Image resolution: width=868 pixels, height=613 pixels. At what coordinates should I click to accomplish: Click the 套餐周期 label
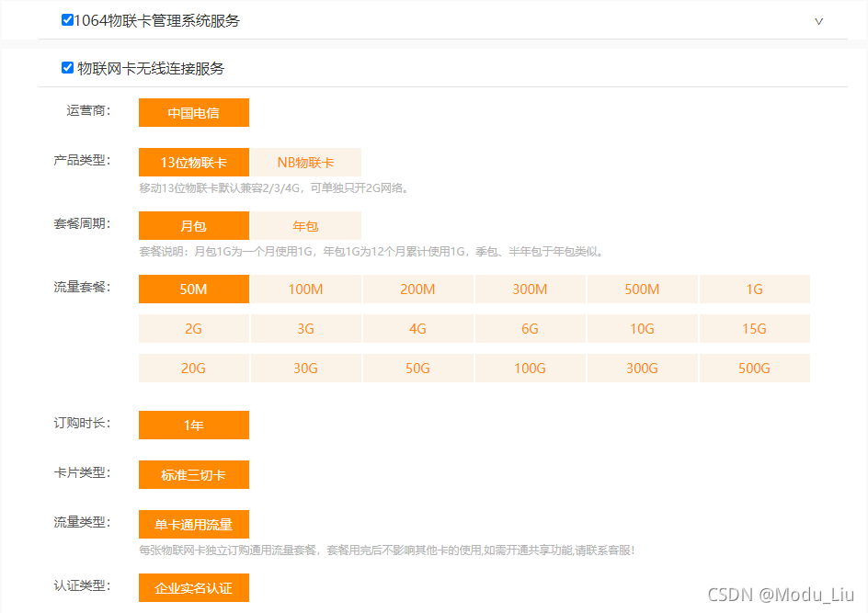tap(82, 223)
